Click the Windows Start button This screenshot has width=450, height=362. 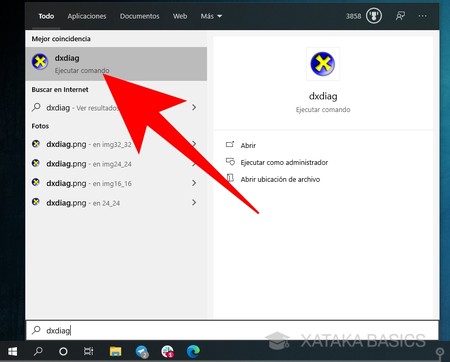tap(13, 351)
